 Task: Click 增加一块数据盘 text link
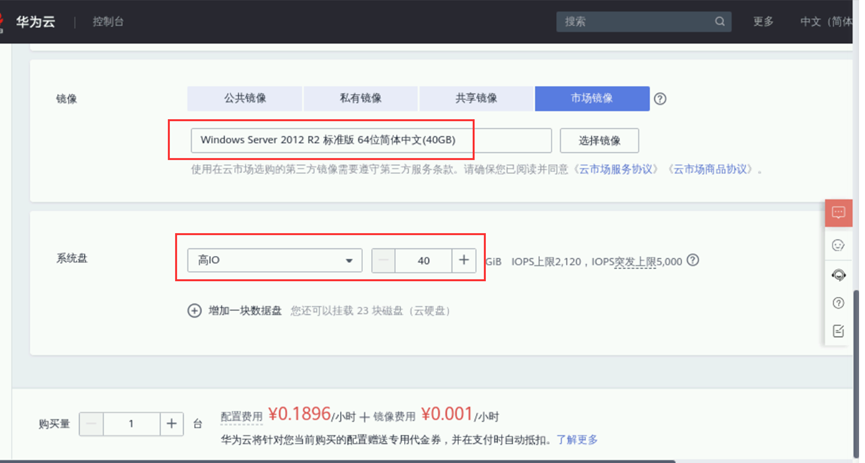(245, 311)
